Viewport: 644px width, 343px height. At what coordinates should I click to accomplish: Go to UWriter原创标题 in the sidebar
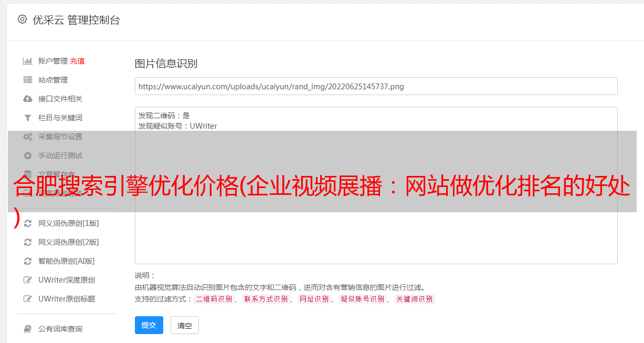pyautogui.click(x=67, y=299)
